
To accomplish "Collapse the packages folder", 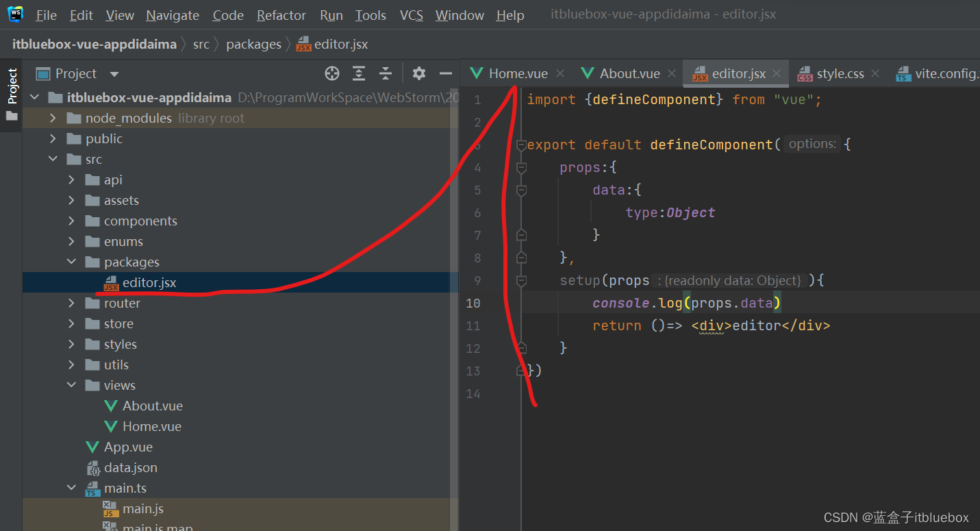I will 72,262.
